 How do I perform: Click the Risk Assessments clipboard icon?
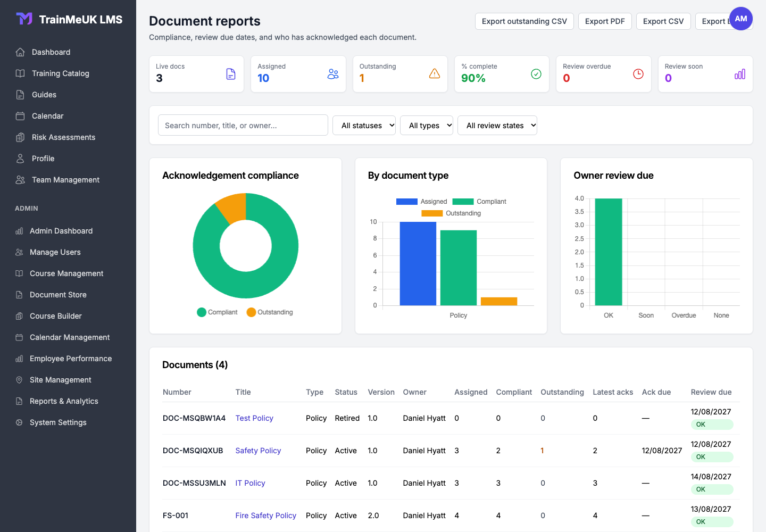(x=20, y=137)
